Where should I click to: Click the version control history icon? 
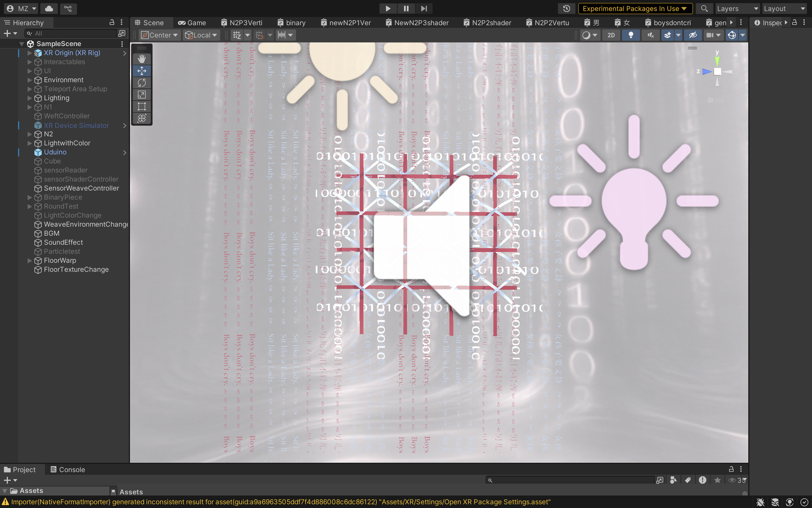[x=566, y=8]
